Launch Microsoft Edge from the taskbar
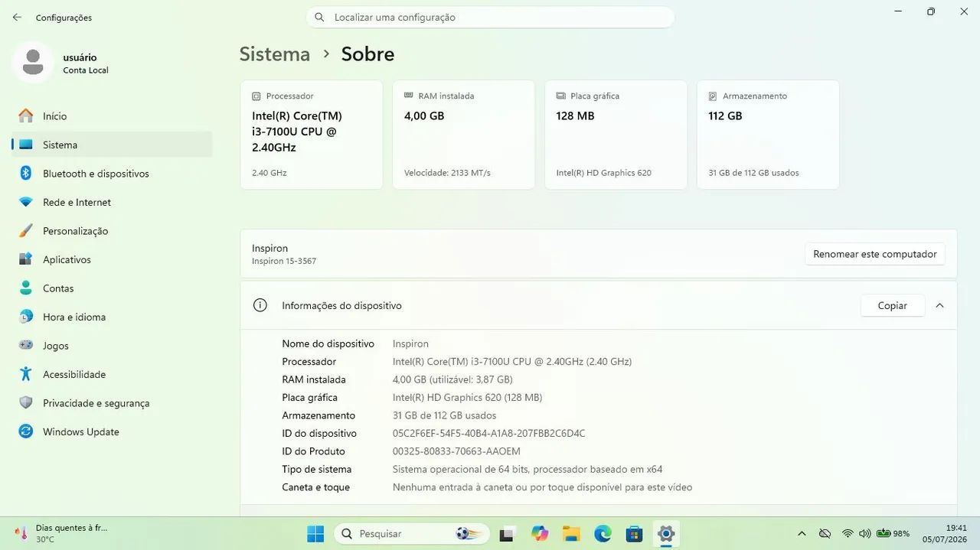Viewport: 980px width, 550px height. tap(603, 533)
